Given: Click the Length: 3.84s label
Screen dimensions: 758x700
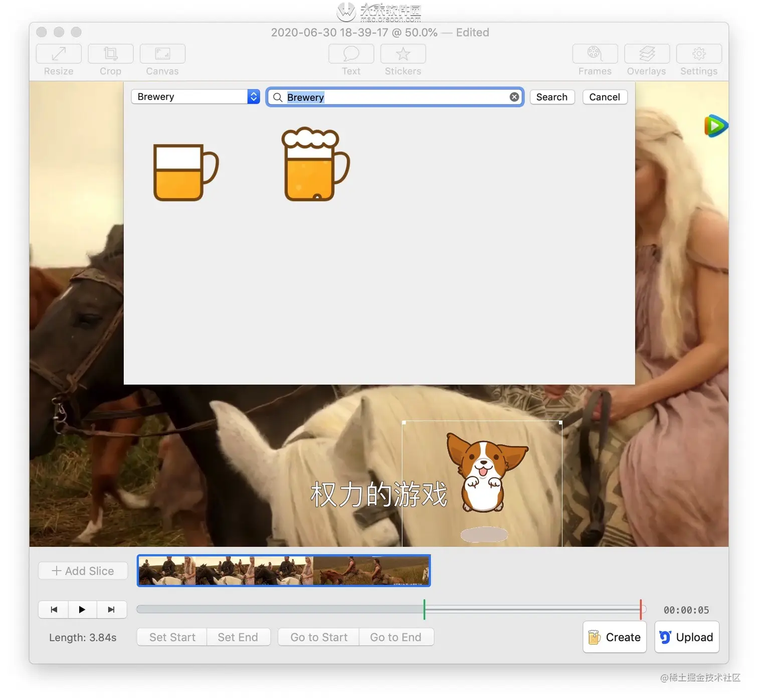Looking at the screenshot, I should 83,637.
